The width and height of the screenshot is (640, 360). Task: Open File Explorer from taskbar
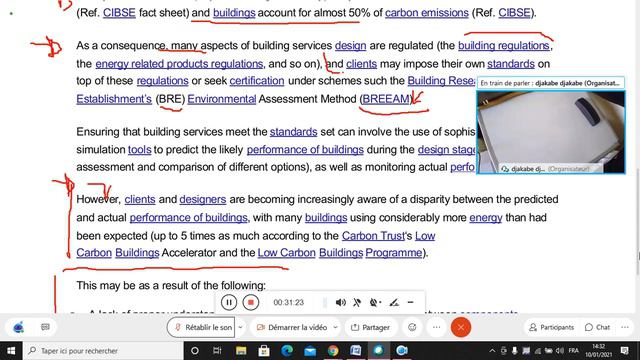[241, 351]
